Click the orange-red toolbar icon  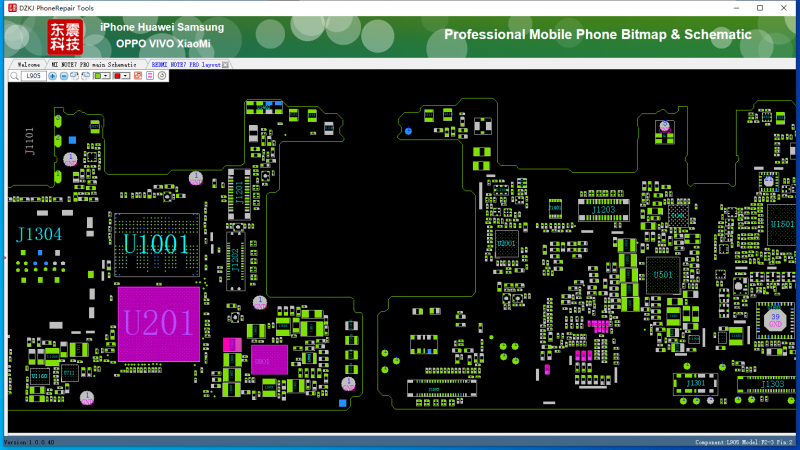click(140, 76)
